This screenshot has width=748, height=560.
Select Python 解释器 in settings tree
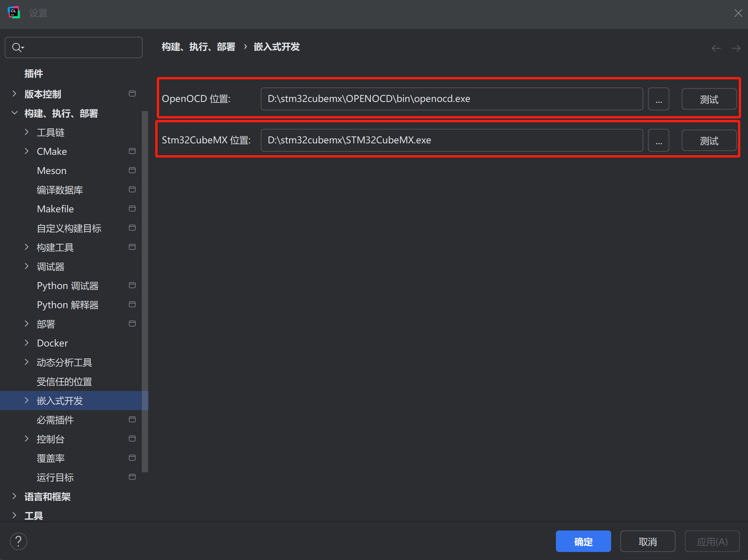(x=67, y=305)
